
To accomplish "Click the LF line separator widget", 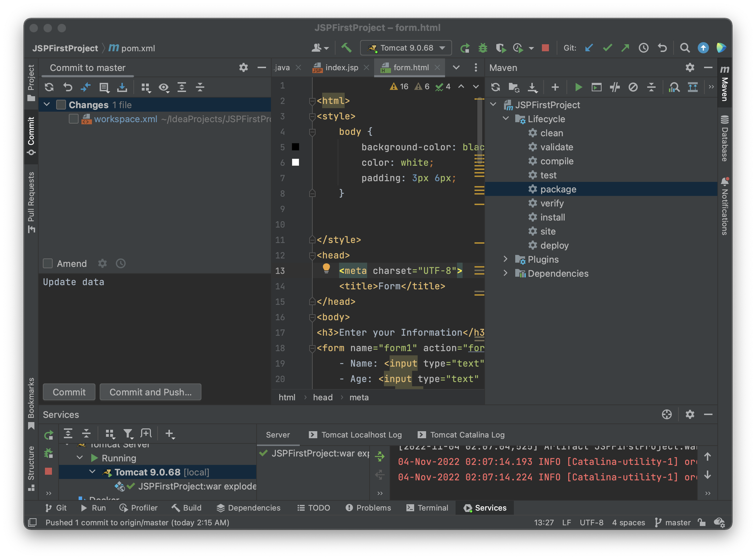I will [x=566, y=522].
